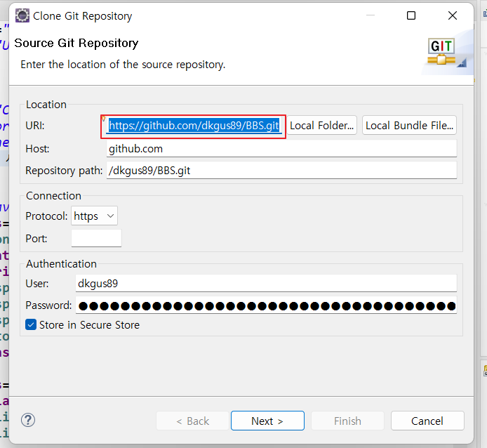Screen dimensions: 487x448
Task: Click the User field containing dkgus89
Action: point(266,283)
